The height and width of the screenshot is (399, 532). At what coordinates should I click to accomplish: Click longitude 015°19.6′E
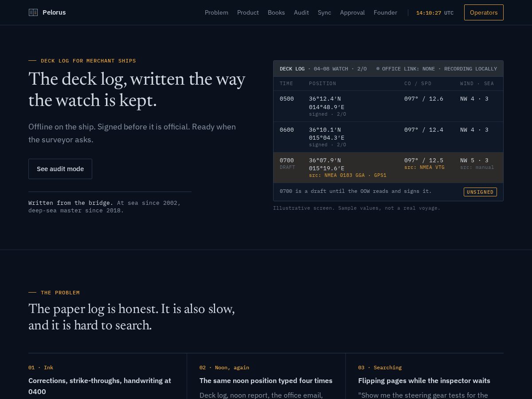tap(327, 168)
